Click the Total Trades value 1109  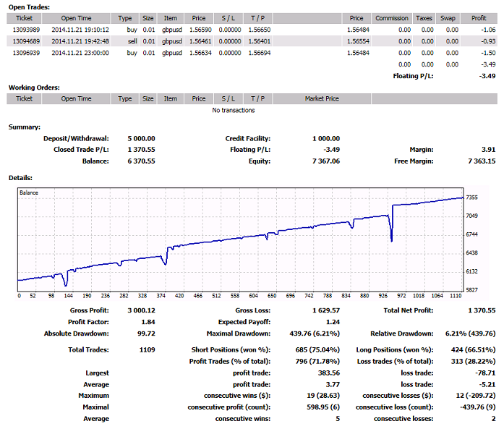(148, 350)
